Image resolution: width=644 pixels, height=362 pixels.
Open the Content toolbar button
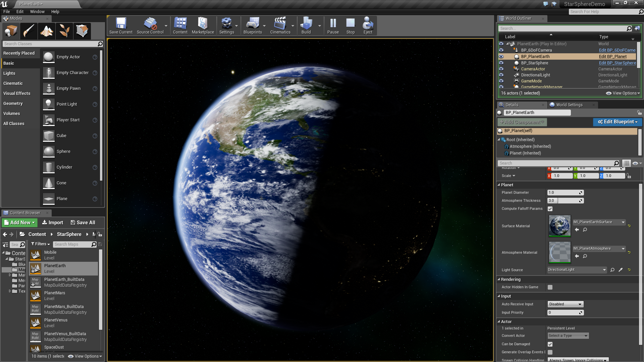click(x=180, y=26)
